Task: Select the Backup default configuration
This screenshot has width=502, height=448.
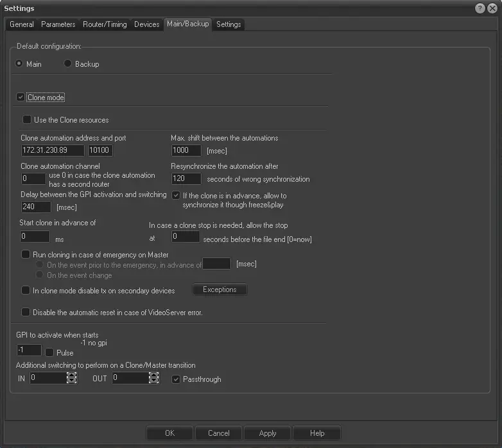Action: pyautogui.click(x=68, y=64)
